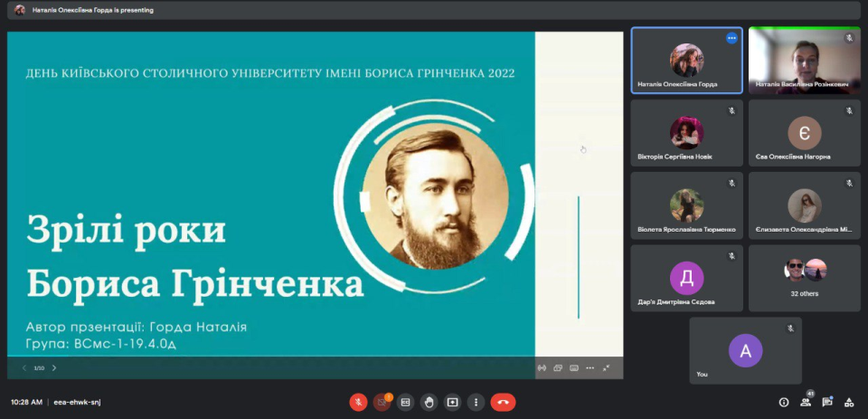Screen dimensions: 868x419
Task: Click the 'You' label on your tile
Action: [702, 374]
